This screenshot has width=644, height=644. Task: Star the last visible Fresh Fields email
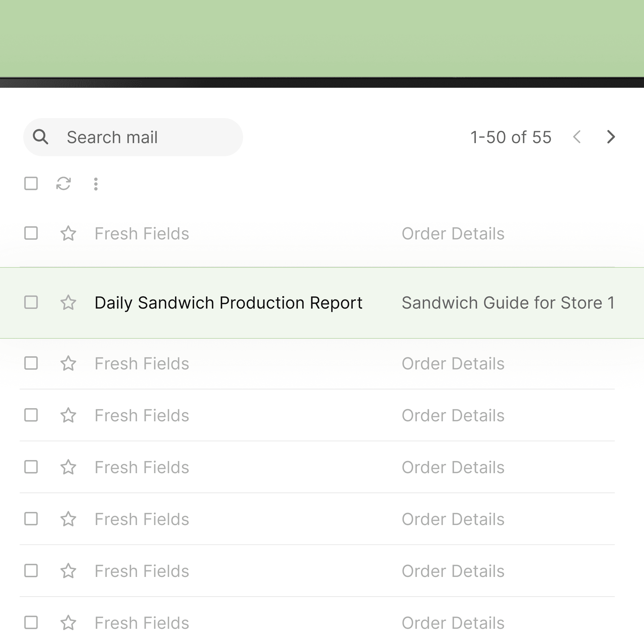[x=68, y=622]
